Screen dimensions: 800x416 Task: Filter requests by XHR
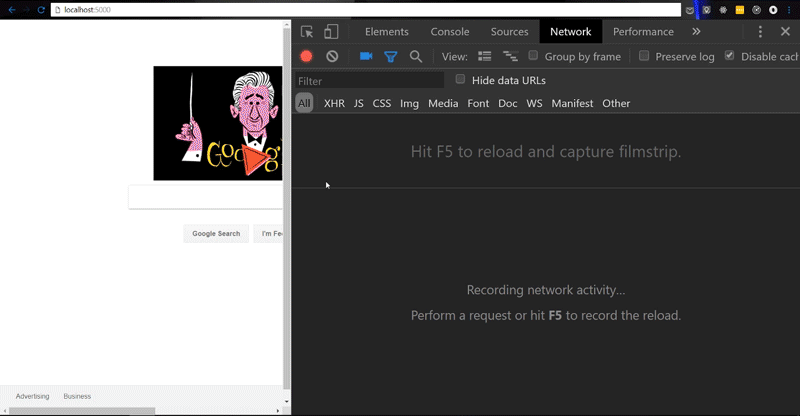click(x=334, y=103)
